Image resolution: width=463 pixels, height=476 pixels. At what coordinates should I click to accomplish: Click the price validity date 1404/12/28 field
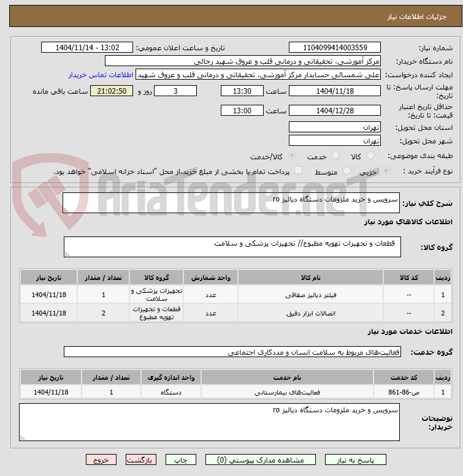[x=334, y=110]
